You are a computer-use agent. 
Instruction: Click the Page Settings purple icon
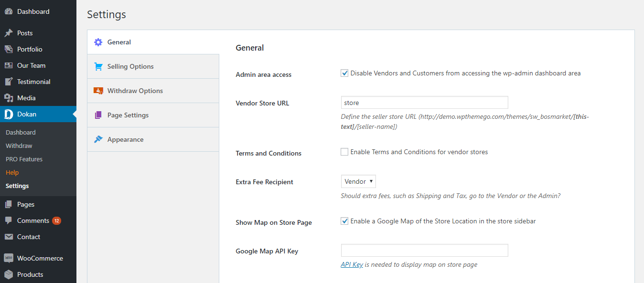(x=98, y=115)
